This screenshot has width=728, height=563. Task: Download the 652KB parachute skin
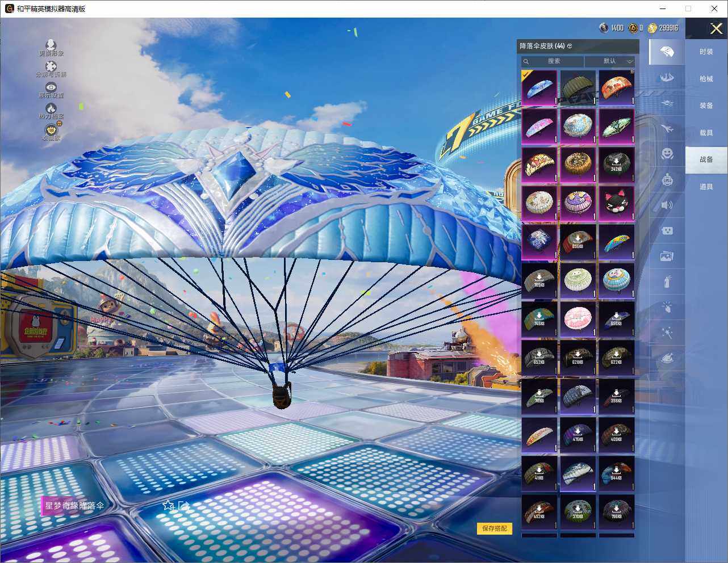[539, 357]
